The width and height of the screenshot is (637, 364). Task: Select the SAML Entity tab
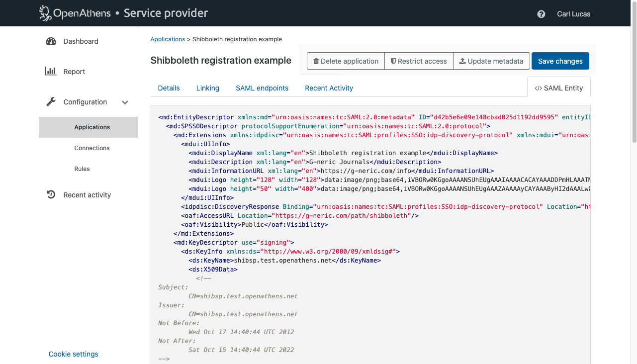(x=558, y=88)
